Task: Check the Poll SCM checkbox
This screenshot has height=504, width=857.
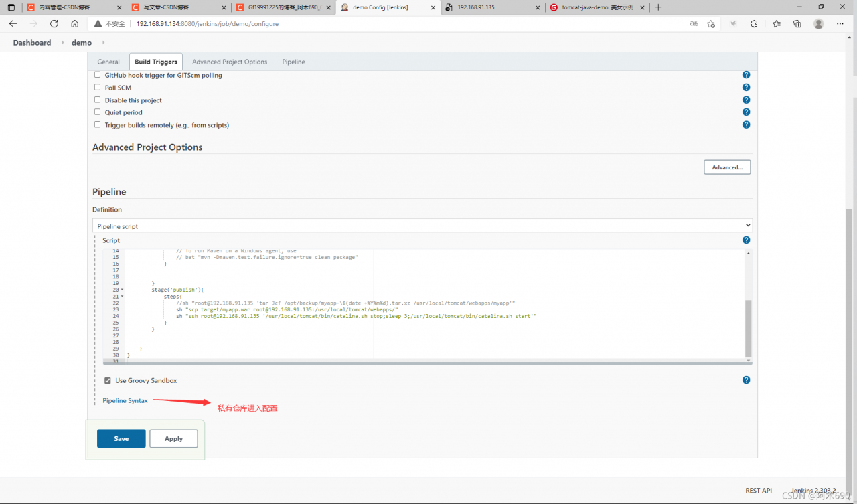Action: [98, 87]
